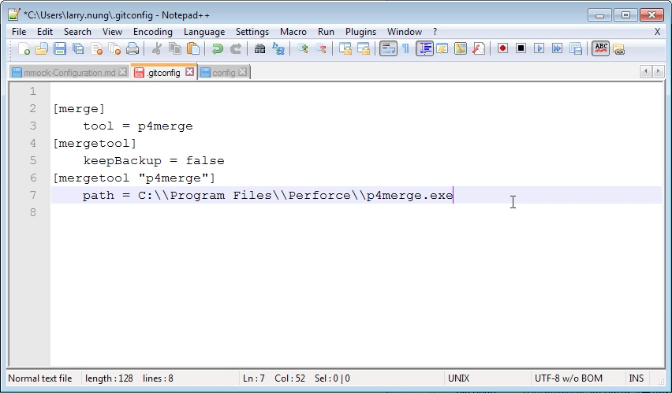Click the User Defined Language dialog icon
Image resolution: width=672 pixels, height=393 pixels.
click(x=442, y=49)
